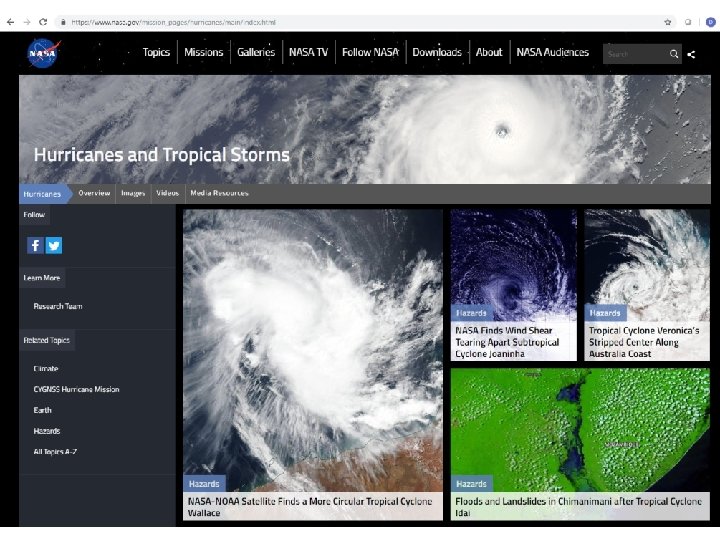The height and width of the screenshot is (540, 720).
Task: Click into the Search input field
Action: [x=636, y=54]
